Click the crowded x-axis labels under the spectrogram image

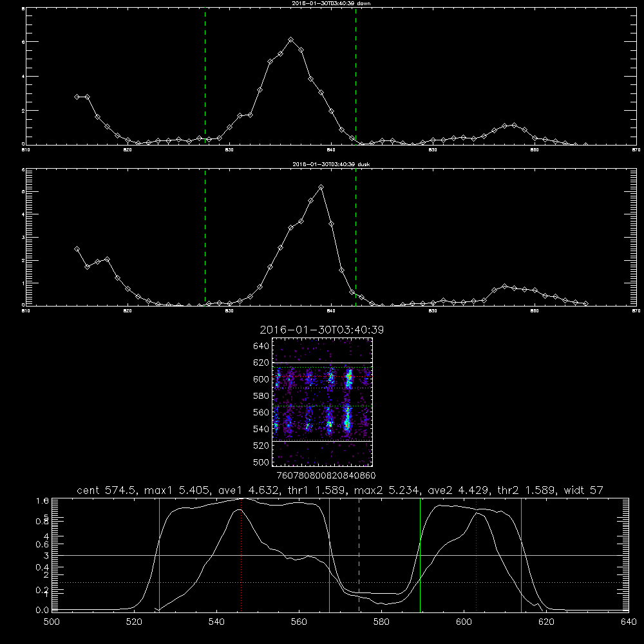point(327,476)
